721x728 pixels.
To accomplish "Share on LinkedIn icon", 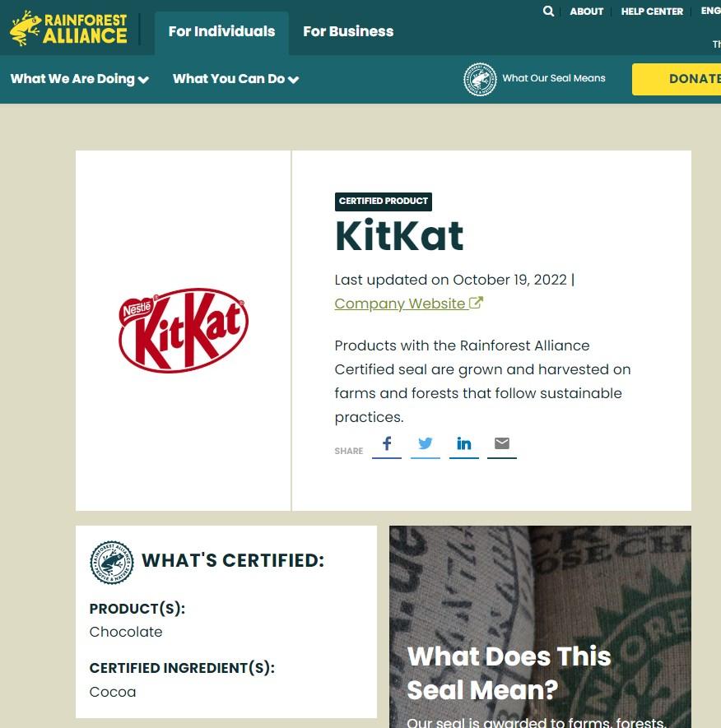I will [463, 444].
